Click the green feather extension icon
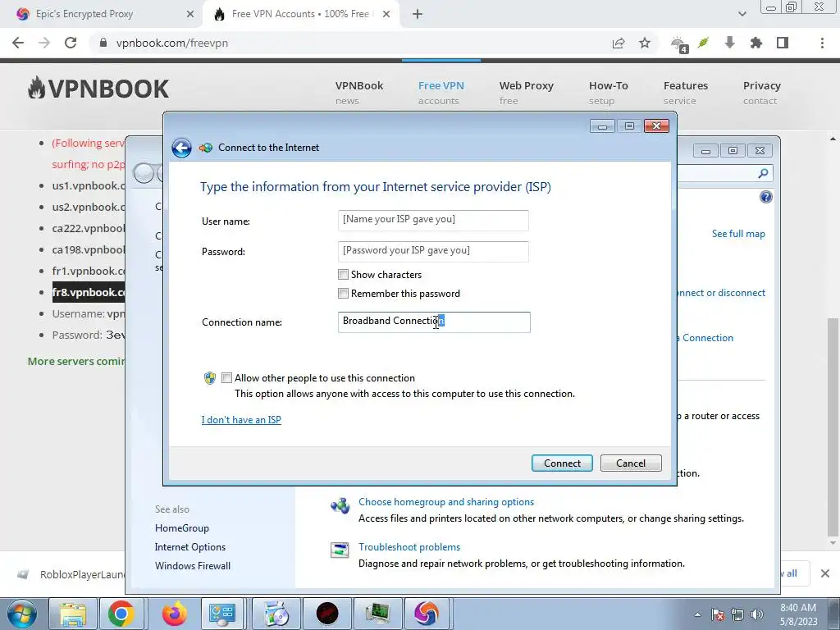 (703, 43)
